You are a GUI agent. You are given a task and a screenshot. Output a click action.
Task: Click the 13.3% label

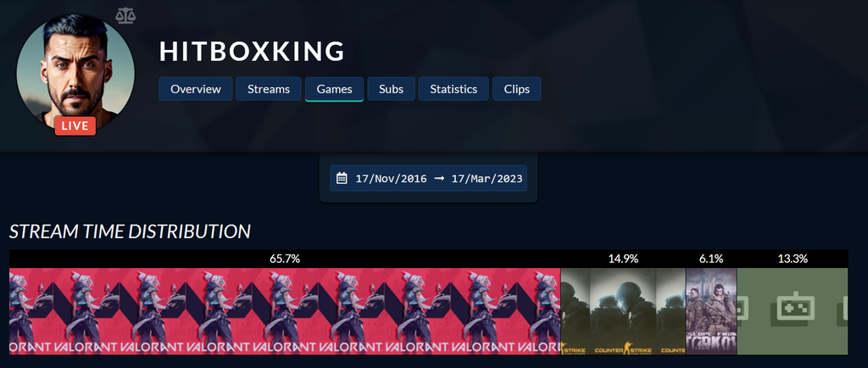click(793, 259)
